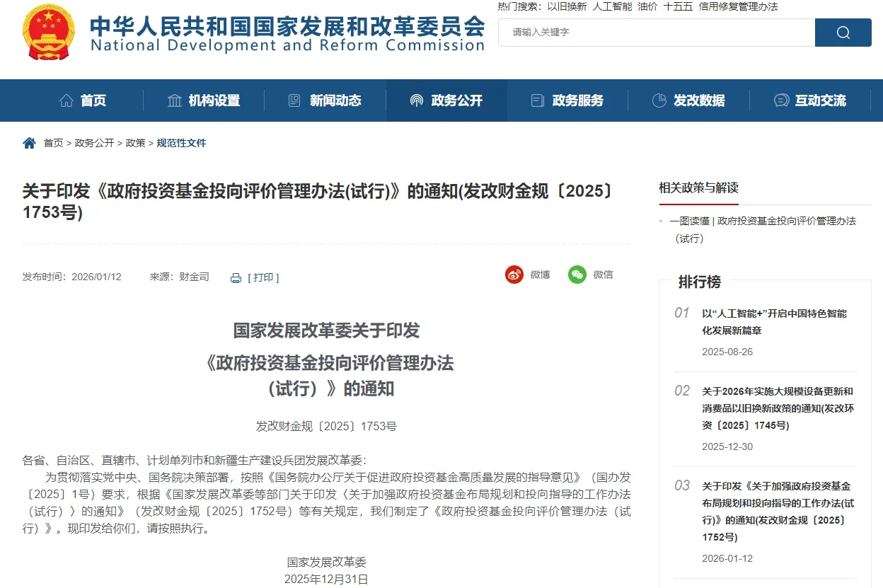Open the 政务服务 navigation menu item
Image resolution: width=883 pixels, height=588 pixels.
pos(567,100)
